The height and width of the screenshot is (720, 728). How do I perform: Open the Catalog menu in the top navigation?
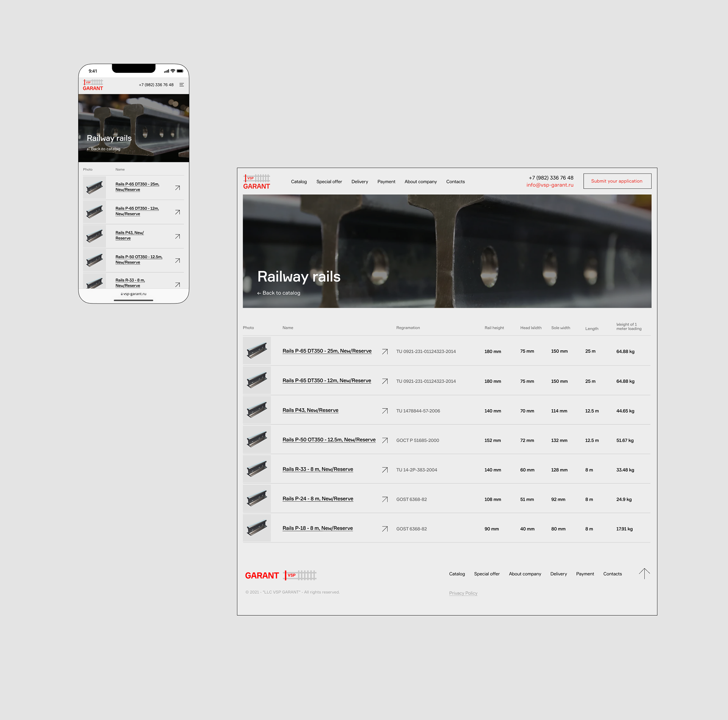(x=299, y=182)
